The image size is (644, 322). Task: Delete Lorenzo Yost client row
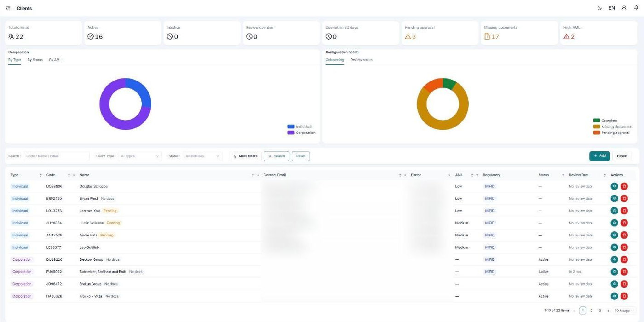coord(624,211)
